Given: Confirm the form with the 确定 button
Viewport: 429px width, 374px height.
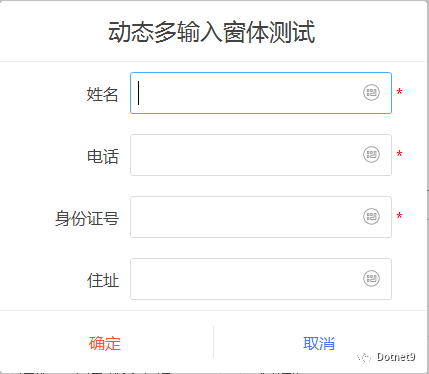Looking at the screenshot, I should [105, 343].
